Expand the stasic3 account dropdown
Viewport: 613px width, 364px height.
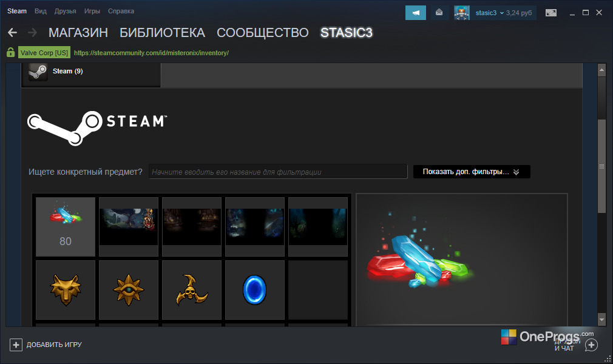pyautogui.click(x=490, y=13)
